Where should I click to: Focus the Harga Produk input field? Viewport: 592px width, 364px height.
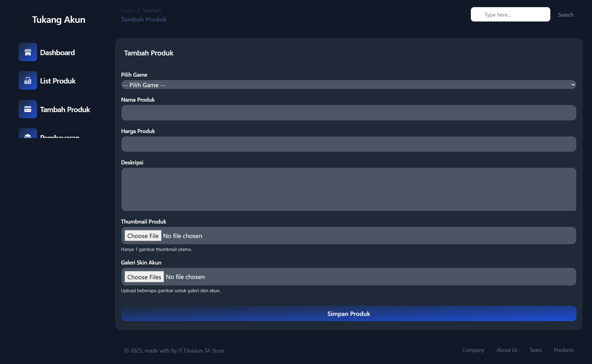(x=348, y=144)
